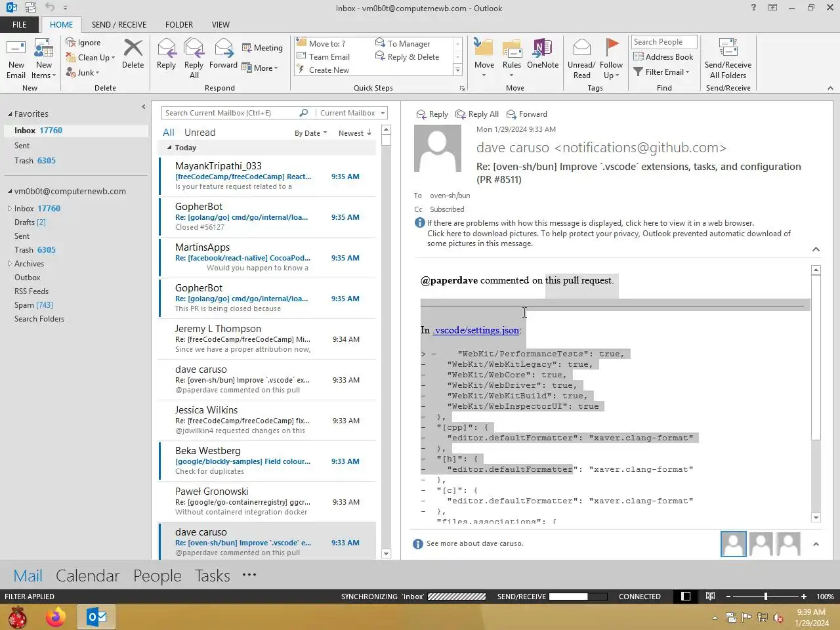
Task: Switch to Reading view in status bar
Action: coord(710,597)
